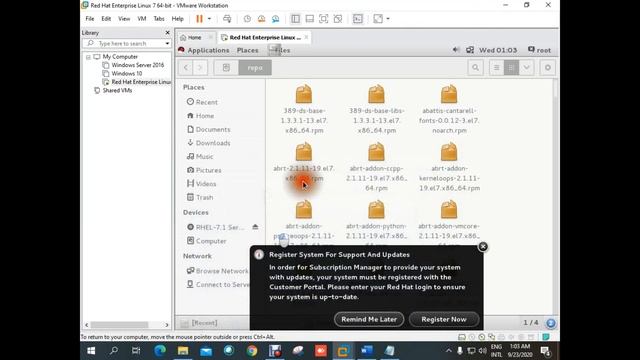Select Shared VMs in the library
Screen dimensions: 640x360
[x=117, y=91]
